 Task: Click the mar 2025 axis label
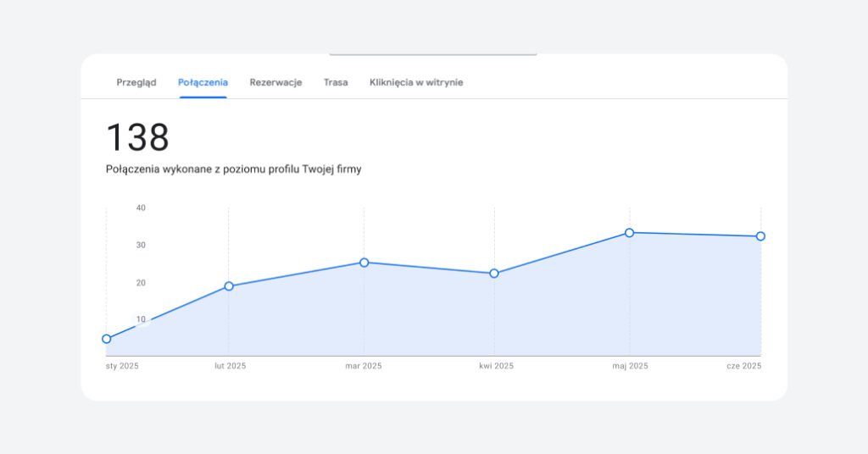click(364, 366)
